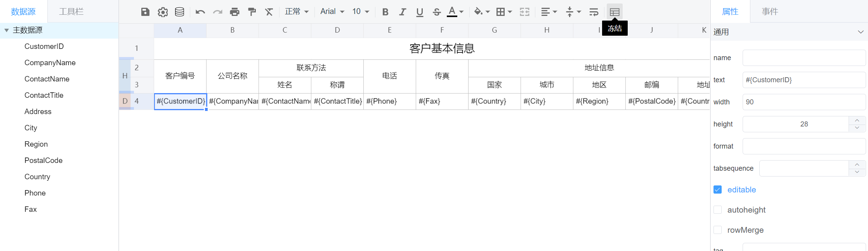Toggle the freeze panes icon
868x251 pixels.
tap(615, 12)
